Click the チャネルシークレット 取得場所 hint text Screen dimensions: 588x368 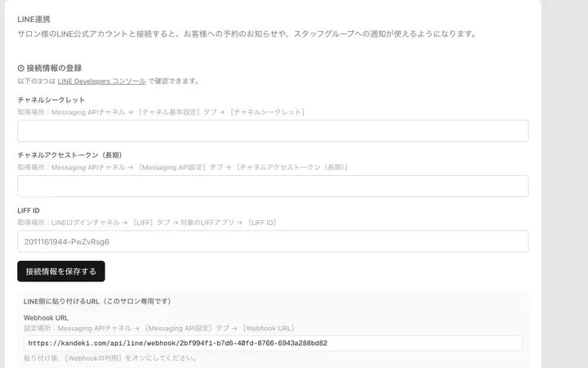tap(162, 112)
